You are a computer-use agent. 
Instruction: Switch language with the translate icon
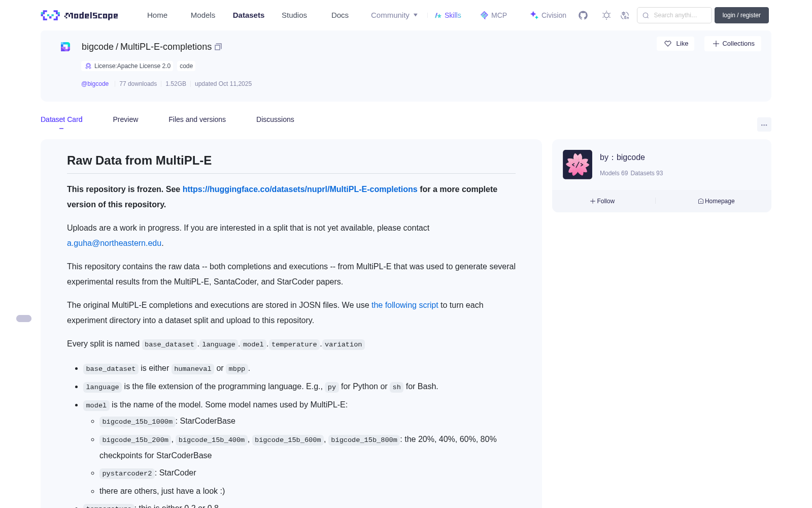625,15
